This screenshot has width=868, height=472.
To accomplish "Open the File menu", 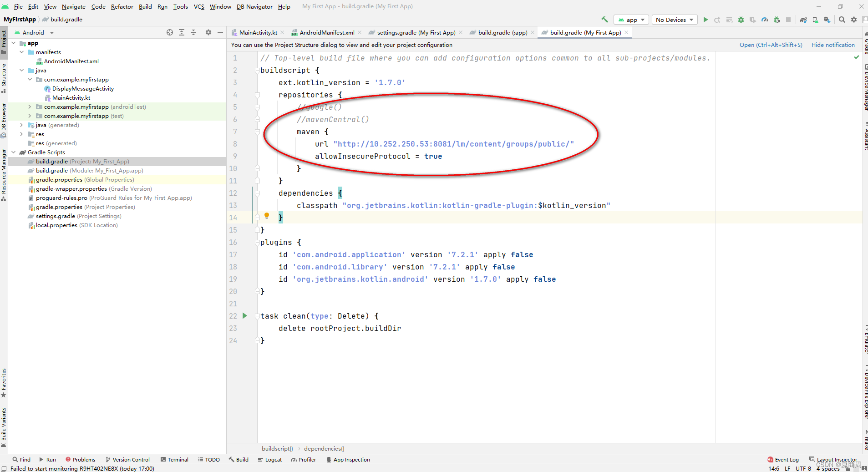I will [x=18, y=6].
